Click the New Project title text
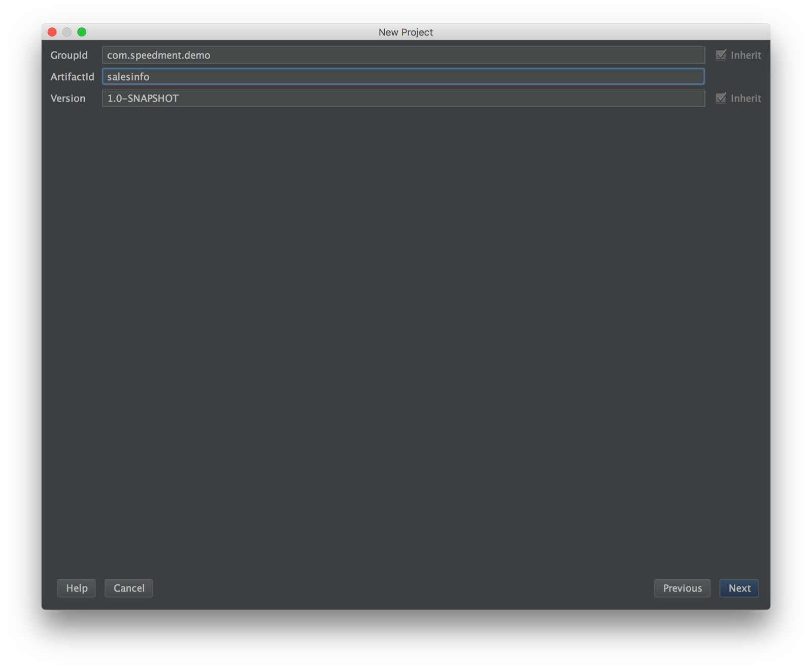This screenshot has height=669, width=812. 405,32
